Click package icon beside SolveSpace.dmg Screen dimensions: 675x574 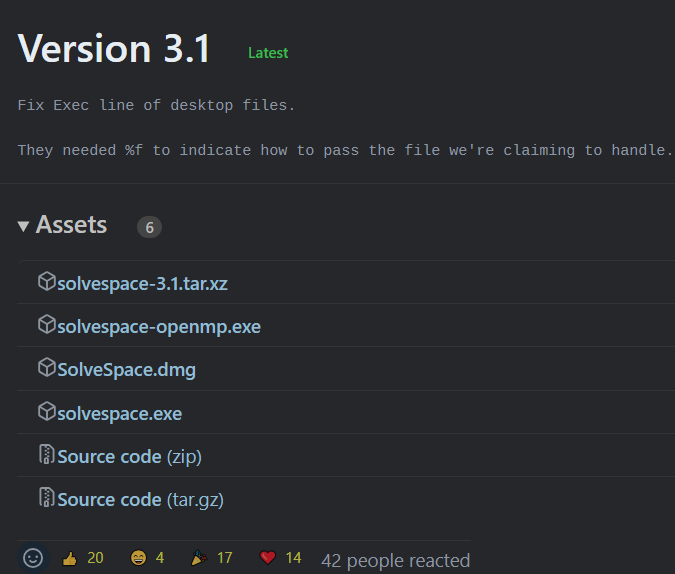coord(46,367)
